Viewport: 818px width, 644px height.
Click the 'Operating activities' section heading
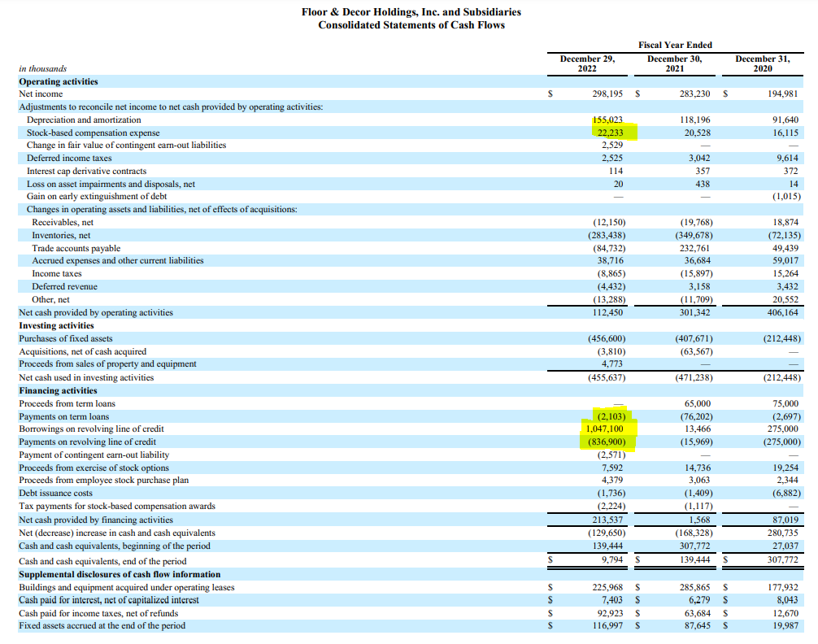coord(59,81)
